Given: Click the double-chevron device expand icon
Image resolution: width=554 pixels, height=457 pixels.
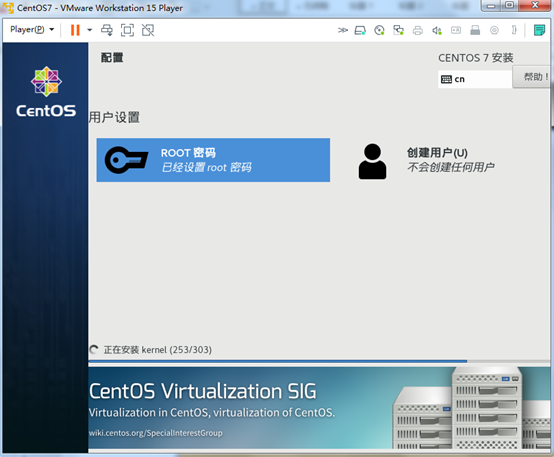Looking at the screenshot, I should [x=342, y=30].
